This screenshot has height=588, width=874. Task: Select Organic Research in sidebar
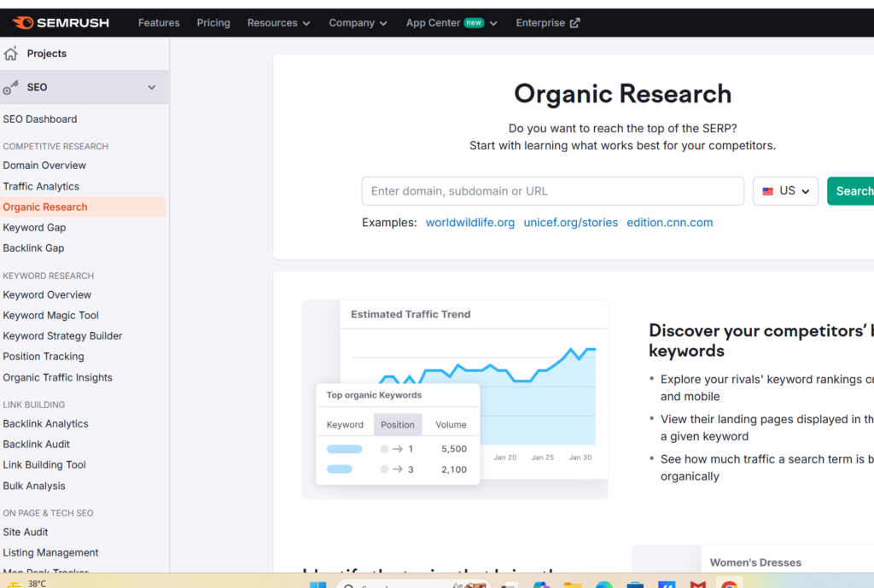pos(83,207)
